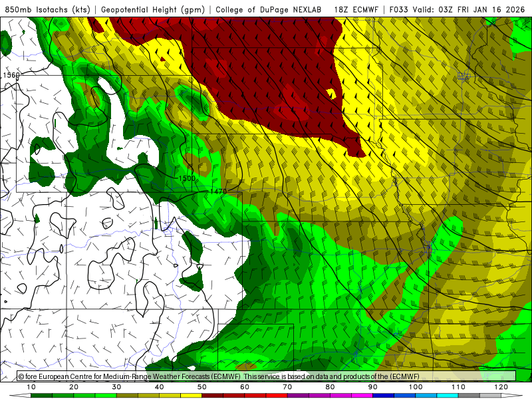Viewport: 532px width, 399px height.
Task: Click the '100' legend scale number
Action: pyautogui.click(x=416, y=387)
